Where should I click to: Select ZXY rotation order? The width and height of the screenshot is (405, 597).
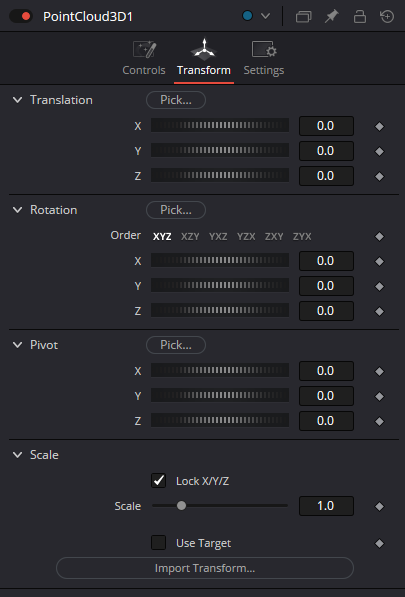pos(274,236)
